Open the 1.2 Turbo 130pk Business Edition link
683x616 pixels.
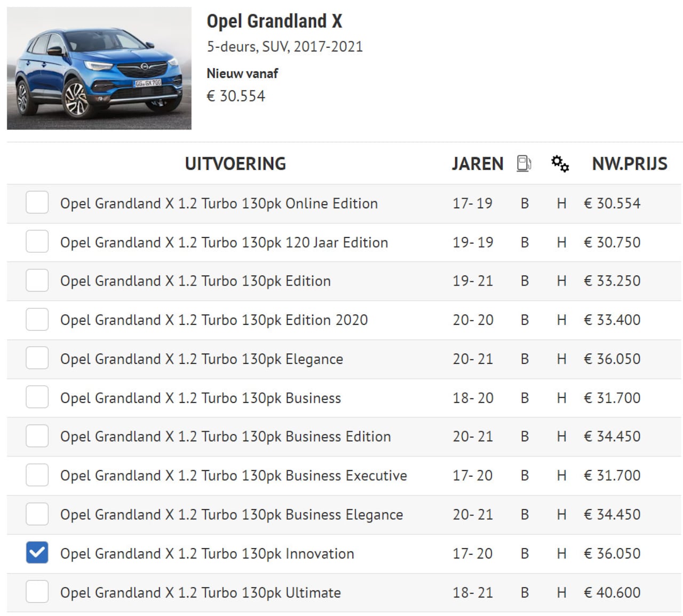(x=225, y=436)
